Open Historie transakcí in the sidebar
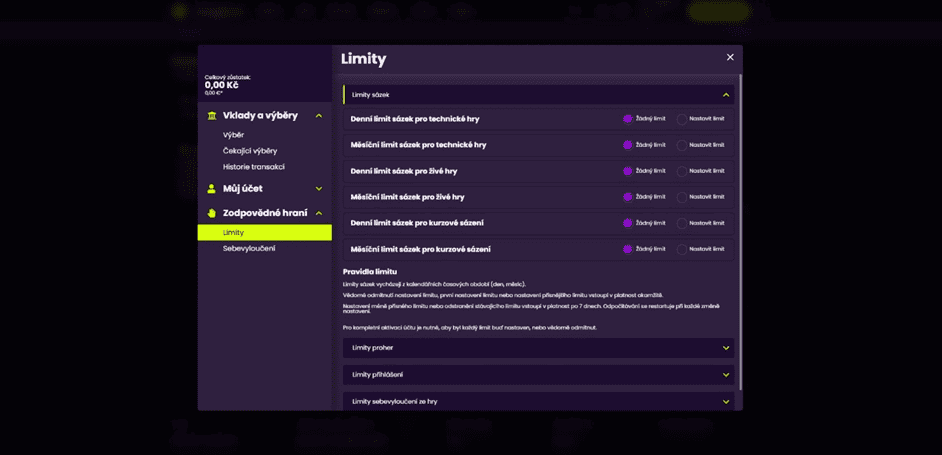The width and height of the screenshot is (942, 455). pyautogui.click(x=254, y=167)
